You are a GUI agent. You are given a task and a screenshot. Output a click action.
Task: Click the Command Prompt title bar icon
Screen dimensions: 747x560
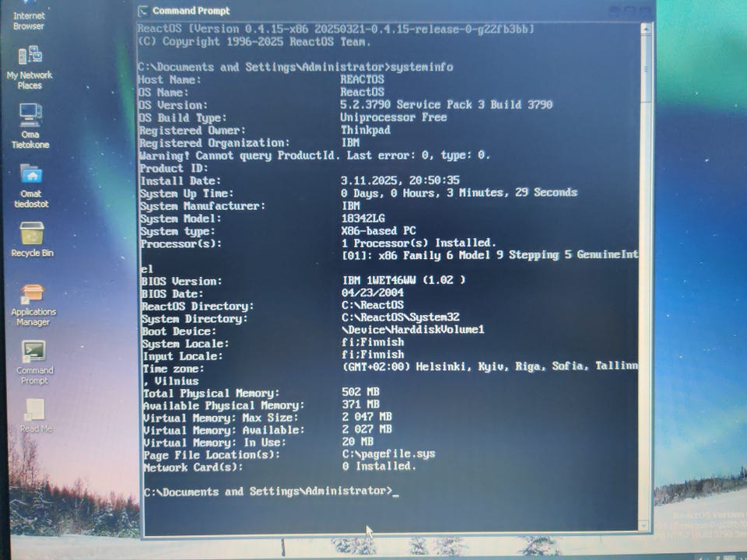pos(143,10)
